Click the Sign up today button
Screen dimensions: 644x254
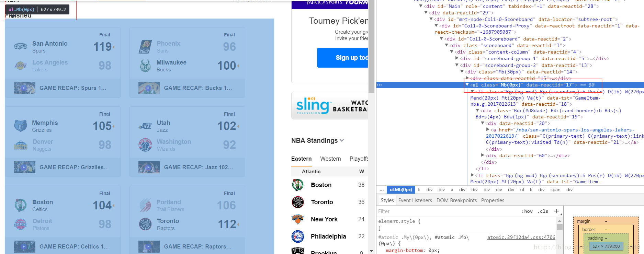[x=342, y=58]
